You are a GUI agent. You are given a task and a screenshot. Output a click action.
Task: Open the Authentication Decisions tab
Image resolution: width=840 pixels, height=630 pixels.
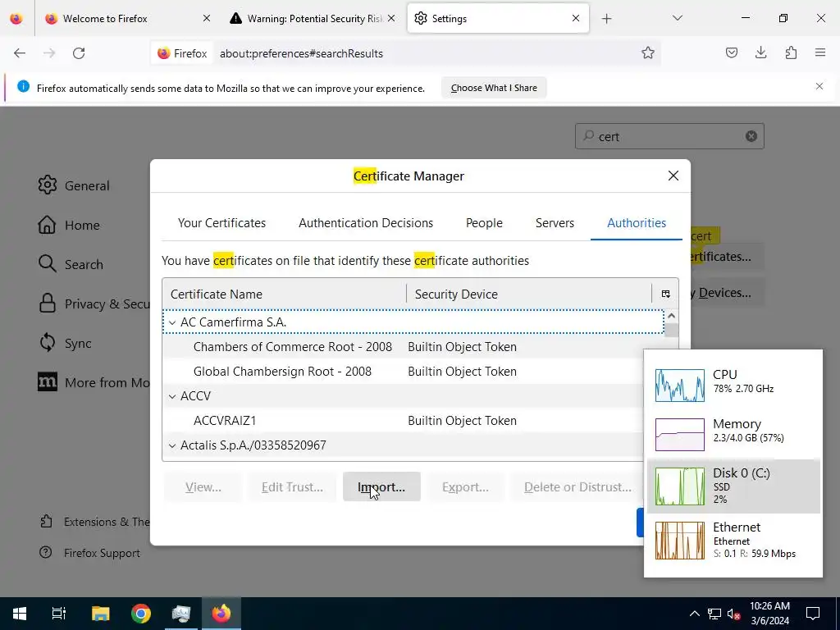pos(366,223)
